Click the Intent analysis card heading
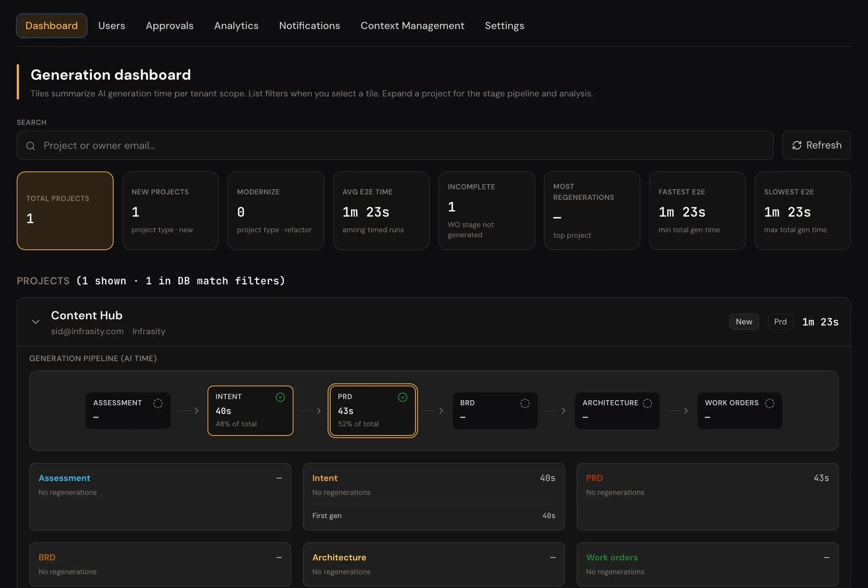This screenshot has height=588, width=868. 325,478
